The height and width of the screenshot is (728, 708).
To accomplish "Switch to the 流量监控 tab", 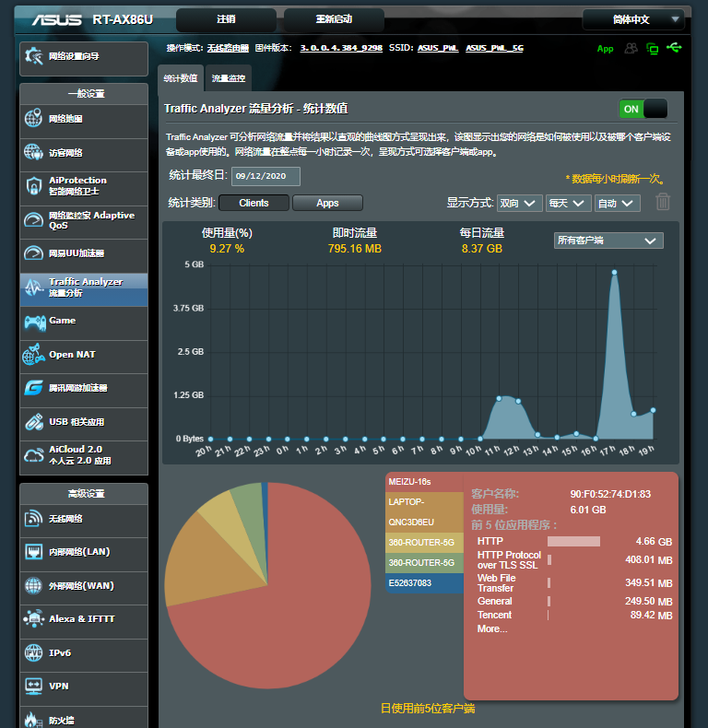I will pyautogui.click(x=229, y=78).
